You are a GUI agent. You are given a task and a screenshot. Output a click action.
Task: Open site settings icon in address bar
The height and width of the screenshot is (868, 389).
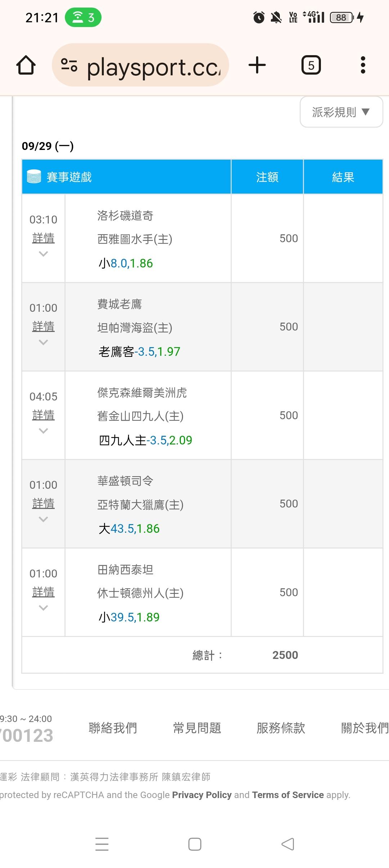coord(69,65)
